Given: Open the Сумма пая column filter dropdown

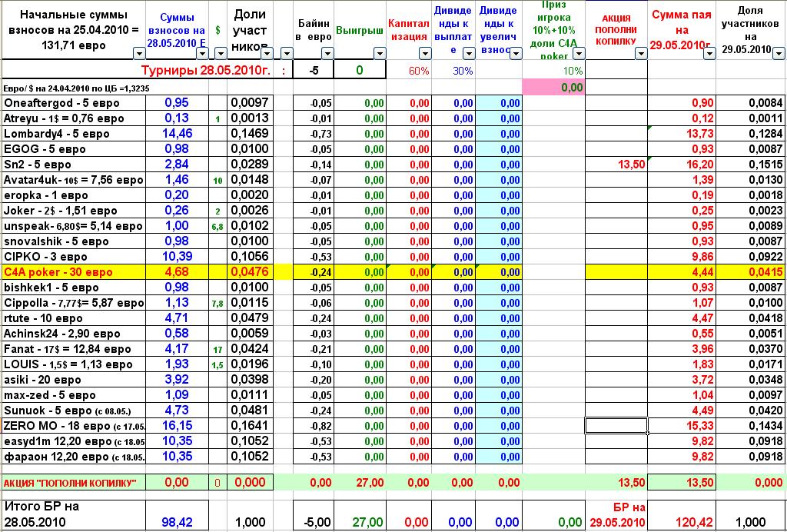Looking at the screenshot, I should [x=709, y=53].
